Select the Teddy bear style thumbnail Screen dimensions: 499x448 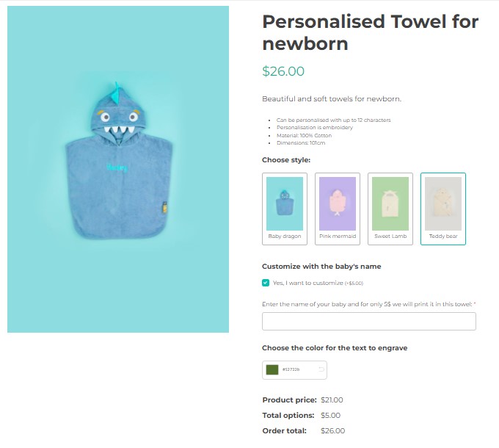pyautogui.click(x=443, y=209)
